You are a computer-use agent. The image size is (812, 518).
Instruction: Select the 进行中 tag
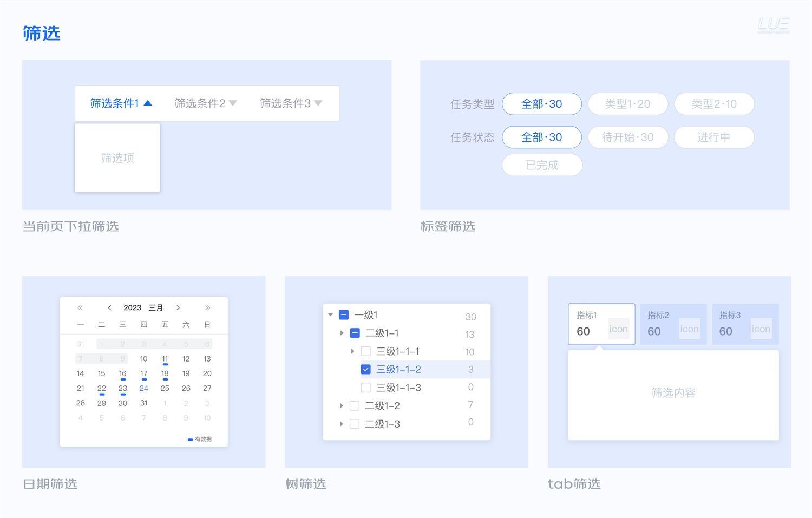[714, 137]
